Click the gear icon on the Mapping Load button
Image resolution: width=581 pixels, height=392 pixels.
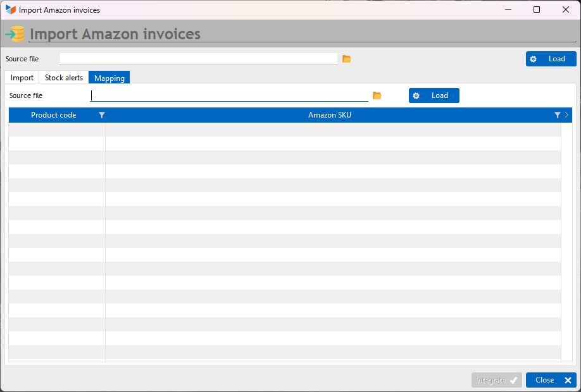click(416, 96)
